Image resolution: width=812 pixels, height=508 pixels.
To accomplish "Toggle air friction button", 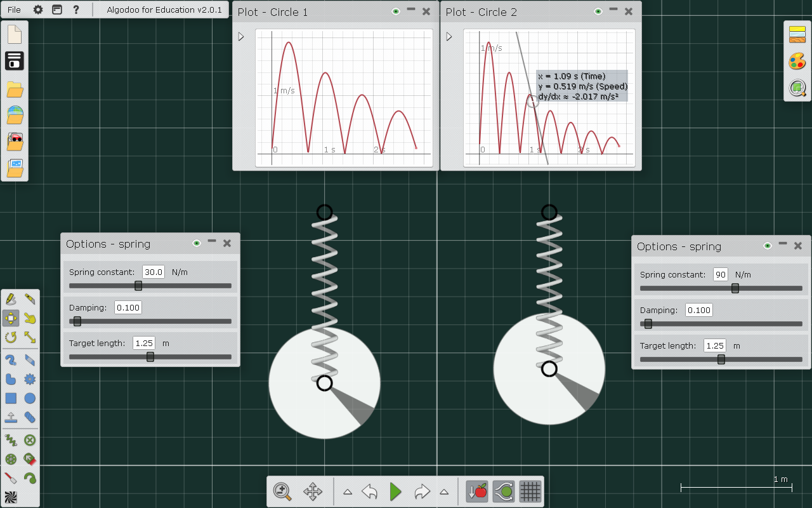I will click(x=504, y=491).
